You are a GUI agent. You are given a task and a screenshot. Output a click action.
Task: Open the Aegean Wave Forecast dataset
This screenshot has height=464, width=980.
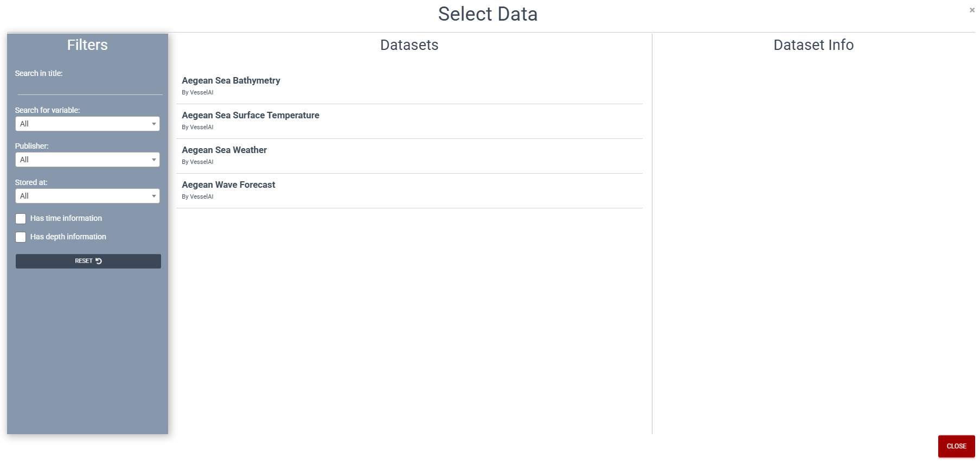(x=228, y=185)
